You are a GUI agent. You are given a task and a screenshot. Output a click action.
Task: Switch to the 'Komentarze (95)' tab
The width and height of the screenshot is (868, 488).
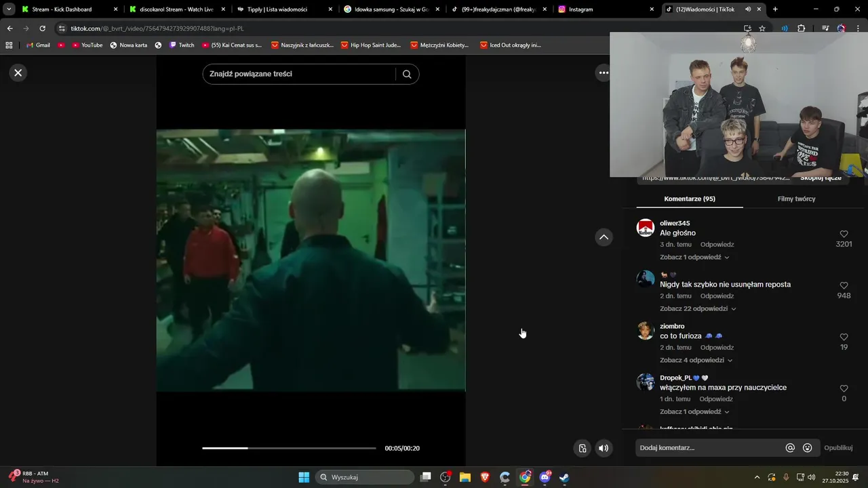click(x=690, y=199)
